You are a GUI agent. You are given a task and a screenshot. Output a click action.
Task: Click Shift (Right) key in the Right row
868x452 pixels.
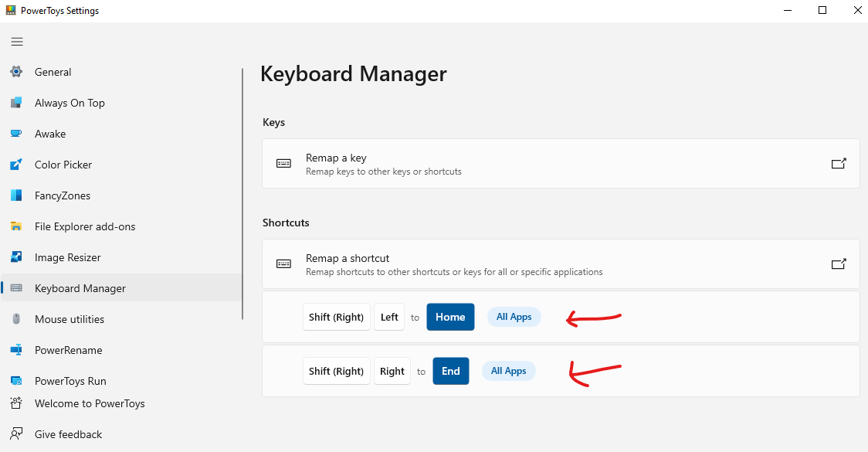pyautogui.click(x=337, y=371)
